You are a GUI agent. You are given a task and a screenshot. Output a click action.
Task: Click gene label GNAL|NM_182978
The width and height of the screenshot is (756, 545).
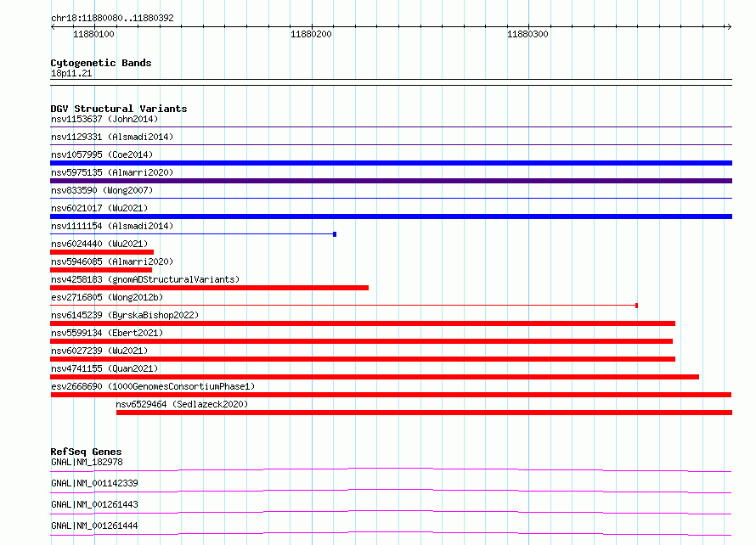pos(87,462)
